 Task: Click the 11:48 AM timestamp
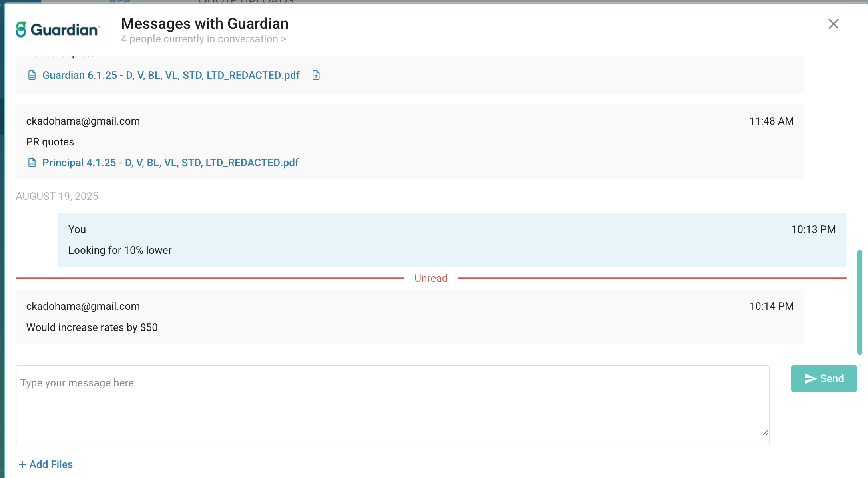tap(771, 121)
